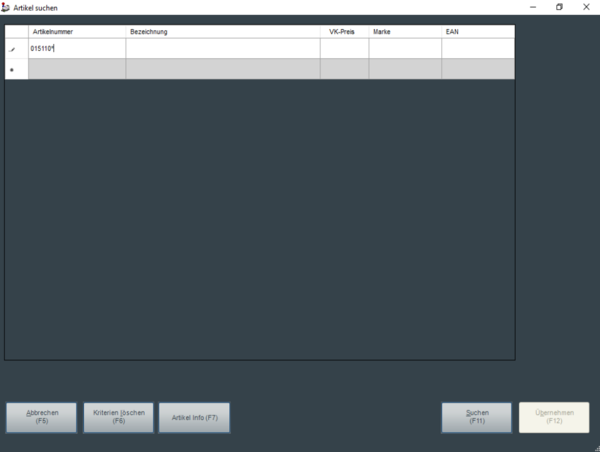The width and height of the screenshot is (600, 452).
Task: Click the Artikelnummer column header
Action: click(x=77, y=32)
